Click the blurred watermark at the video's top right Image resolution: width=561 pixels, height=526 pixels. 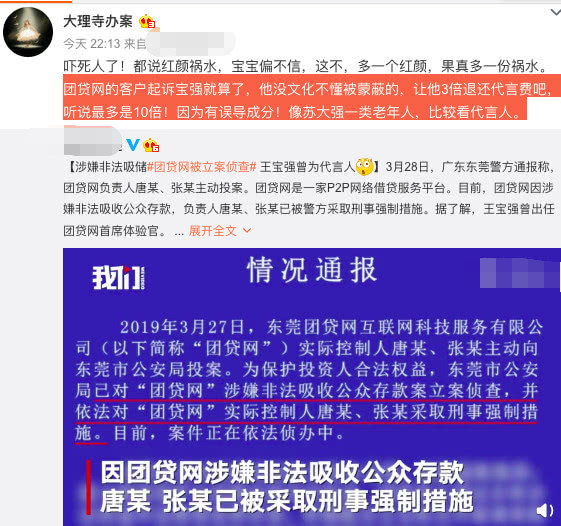519,273
